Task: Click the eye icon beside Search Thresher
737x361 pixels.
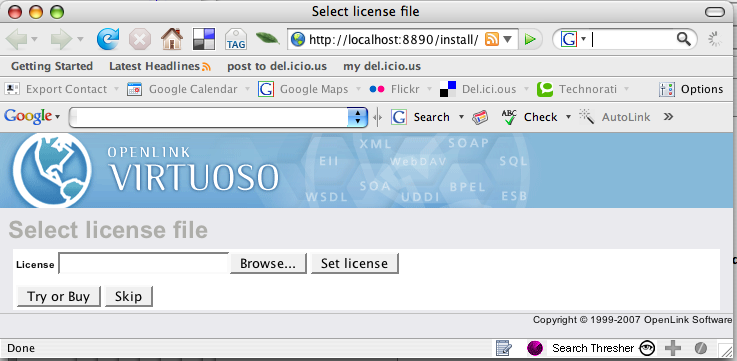Action: coord(647,348)
